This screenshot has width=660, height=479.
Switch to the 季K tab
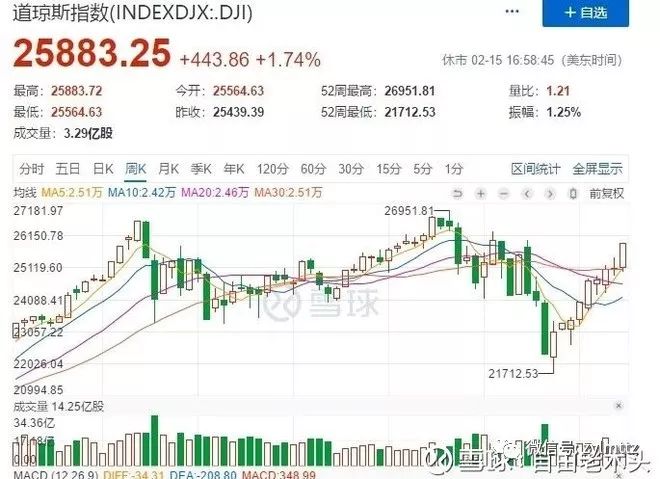[x=201, y=169]
